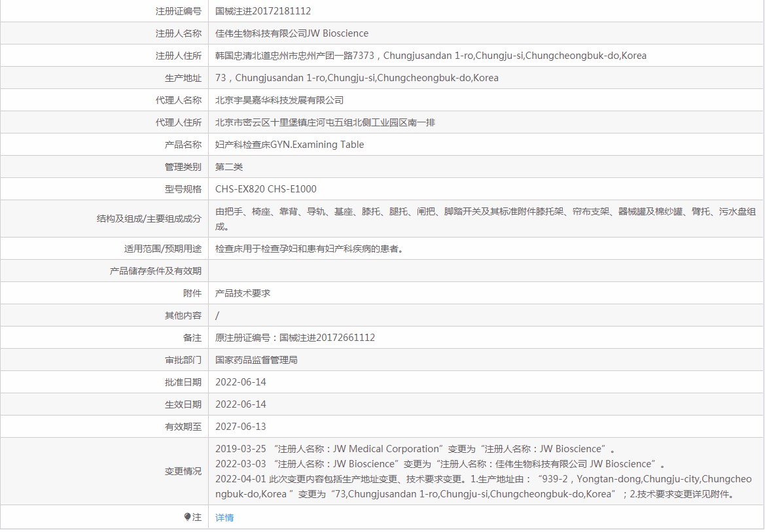
Task: Click the 生产地址 label
Action: tap(183, 78)
